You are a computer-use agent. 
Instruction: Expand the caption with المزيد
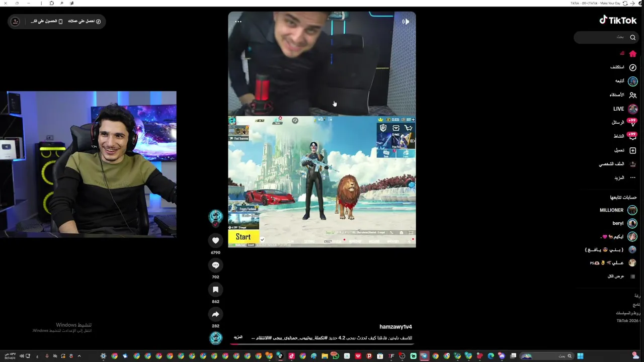pos(238,337)
